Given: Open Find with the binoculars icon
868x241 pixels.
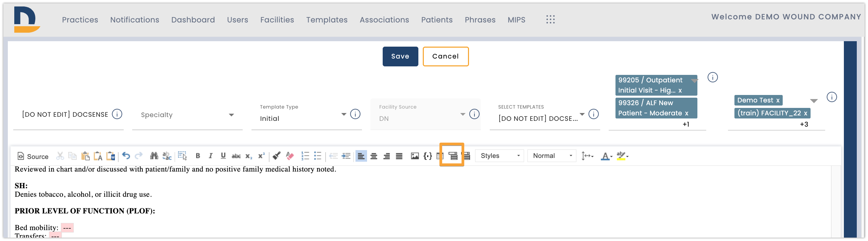Looking at the screenshot, I should pyautogui.click(x=154, y=156).
